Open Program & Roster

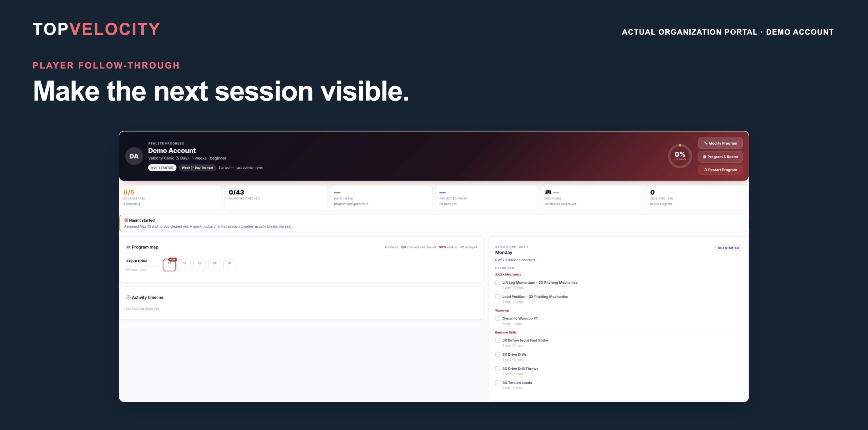(x=720, y=157)
